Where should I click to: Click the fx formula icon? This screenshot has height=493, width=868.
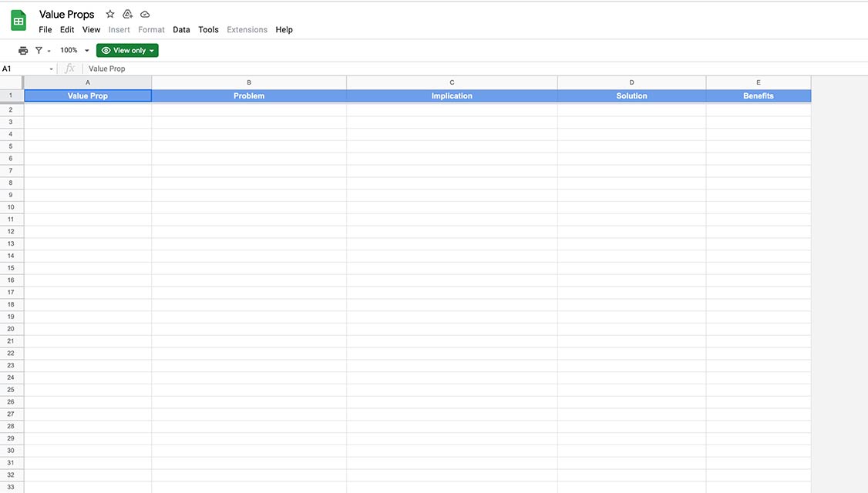(70, 69)
